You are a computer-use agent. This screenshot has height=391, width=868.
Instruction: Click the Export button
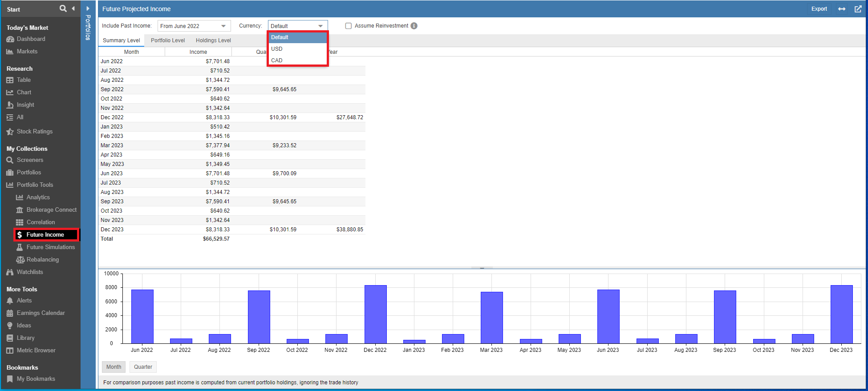pyautogui.click(x=819, y=9)
